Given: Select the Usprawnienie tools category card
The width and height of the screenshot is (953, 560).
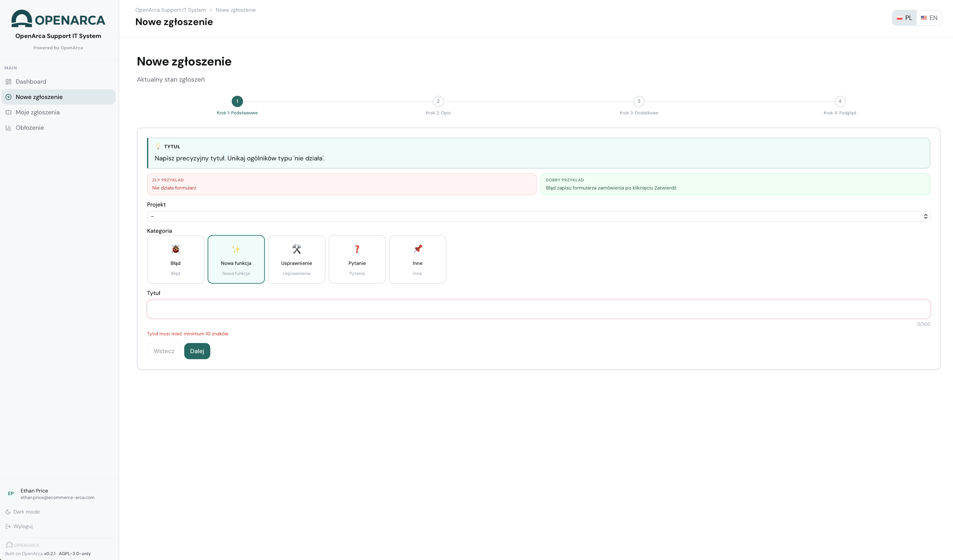Looking at the screenshot, I should [297, 259].
